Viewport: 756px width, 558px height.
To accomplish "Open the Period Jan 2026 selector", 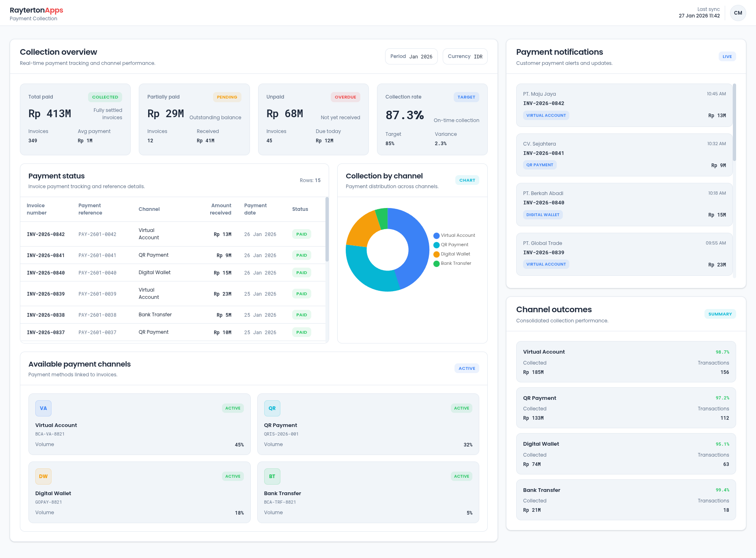I will click(411, 56).
